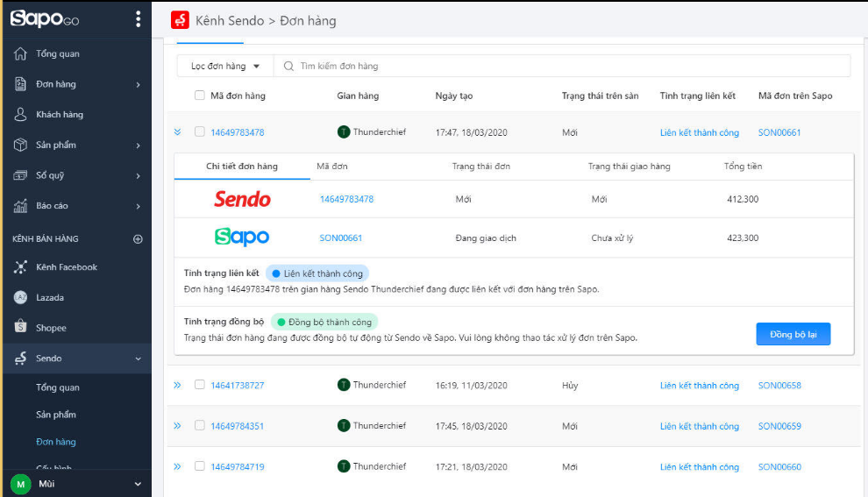Add sales channel with plus icon
The image size is (868, 497).
[x=137, y=238]
